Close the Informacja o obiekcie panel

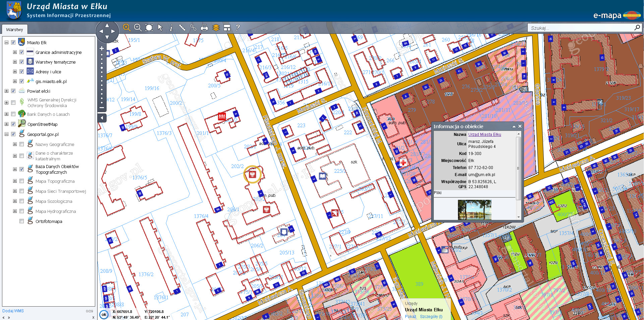520,126
